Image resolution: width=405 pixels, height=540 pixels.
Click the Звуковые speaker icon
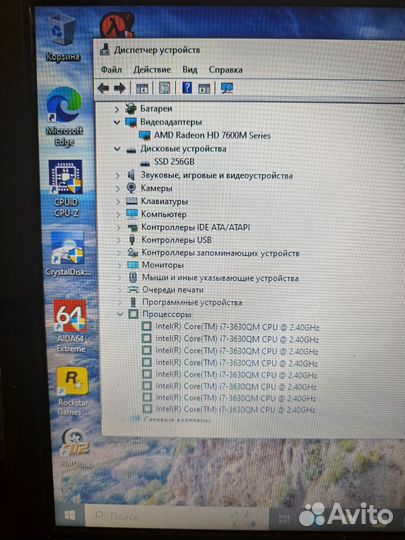[131, 175]
